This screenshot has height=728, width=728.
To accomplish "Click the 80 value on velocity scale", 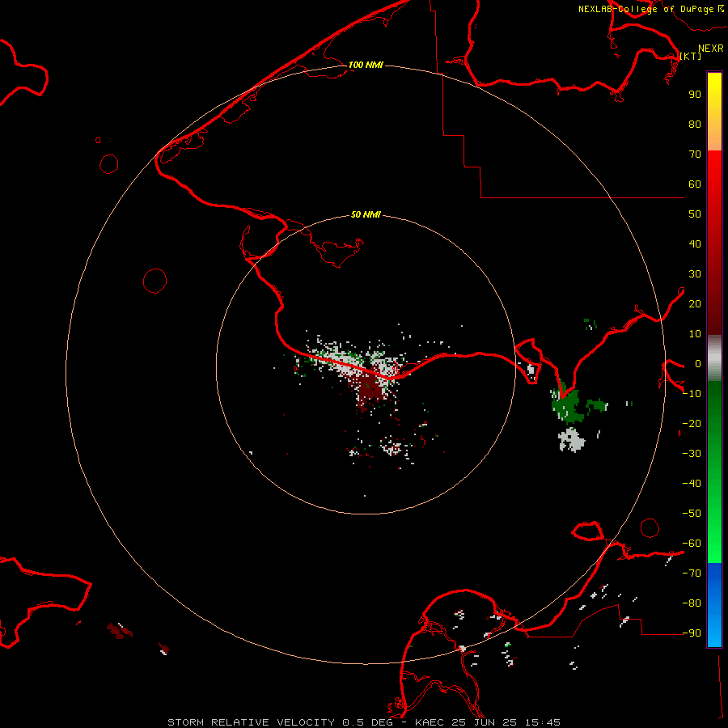I will click(x=695, y=124).
